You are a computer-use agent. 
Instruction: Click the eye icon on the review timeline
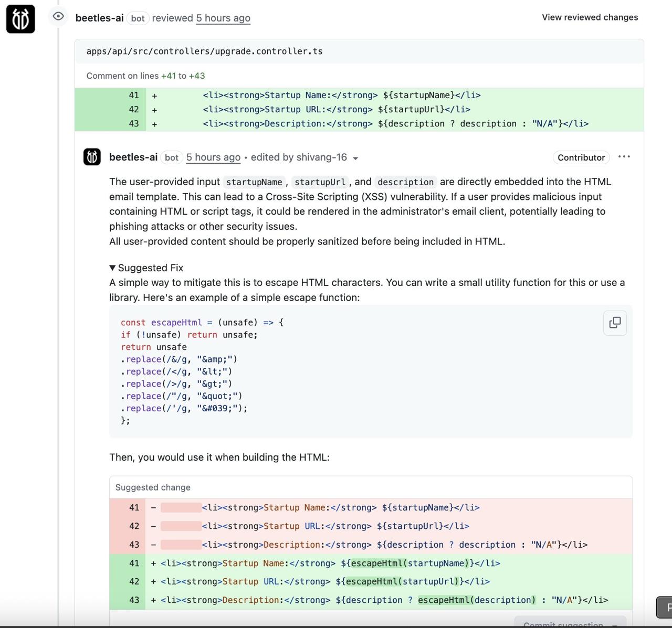[x=58, y=17]
